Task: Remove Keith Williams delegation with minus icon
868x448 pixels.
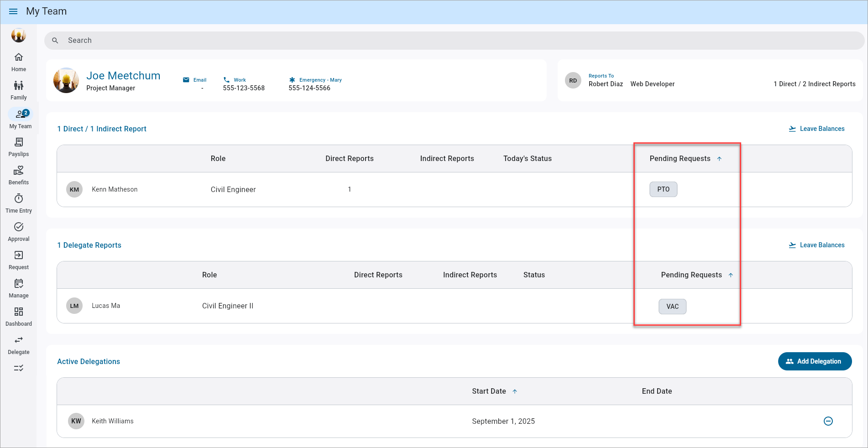Action: [x=828, y=421]
